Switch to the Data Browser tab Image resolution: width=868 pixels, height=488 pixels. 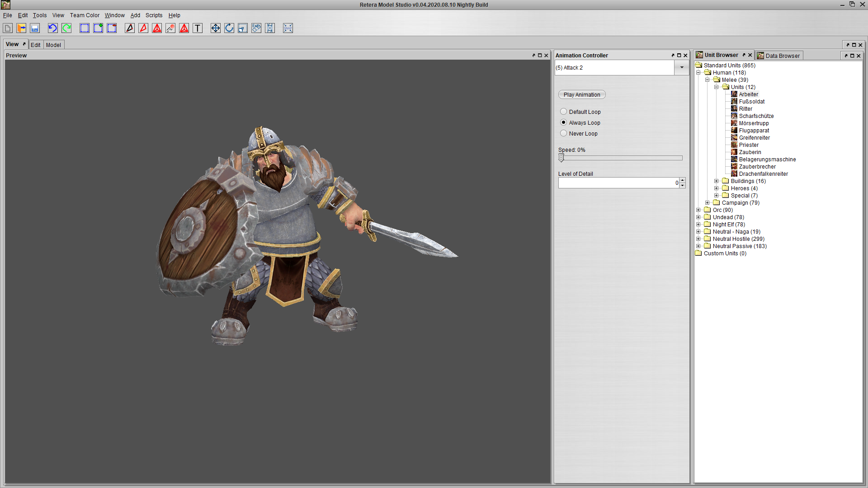pyautogui.click(x=780, y=56)
